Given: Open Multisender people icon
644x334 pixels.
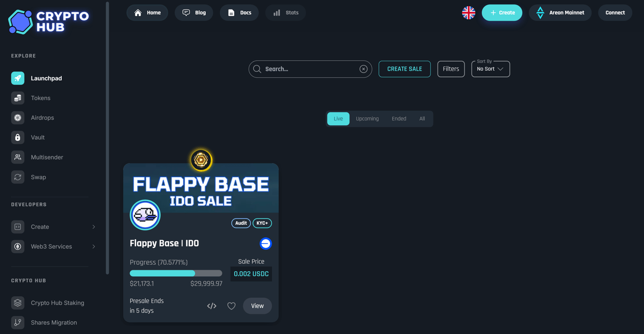Looking at the screenshot, I should 18,157.
